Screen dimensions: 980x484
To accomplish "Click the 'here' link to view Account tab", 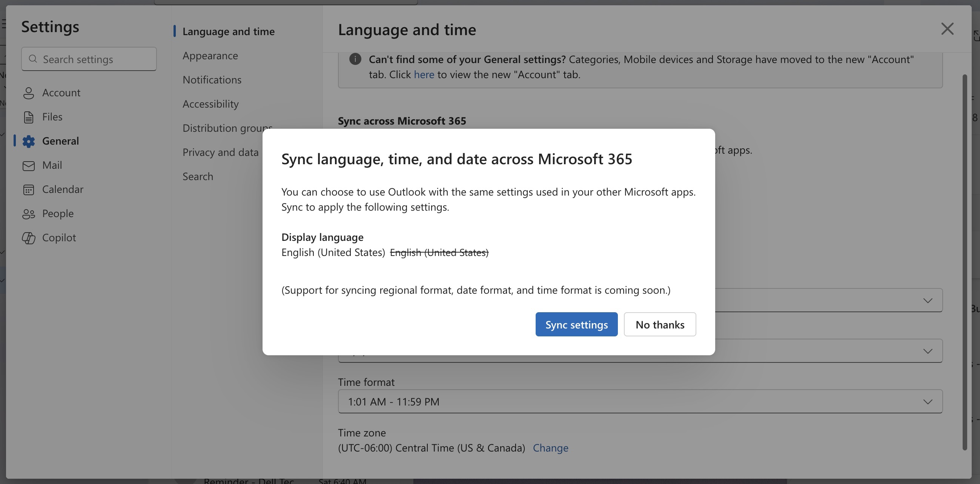I will [424, 74].
